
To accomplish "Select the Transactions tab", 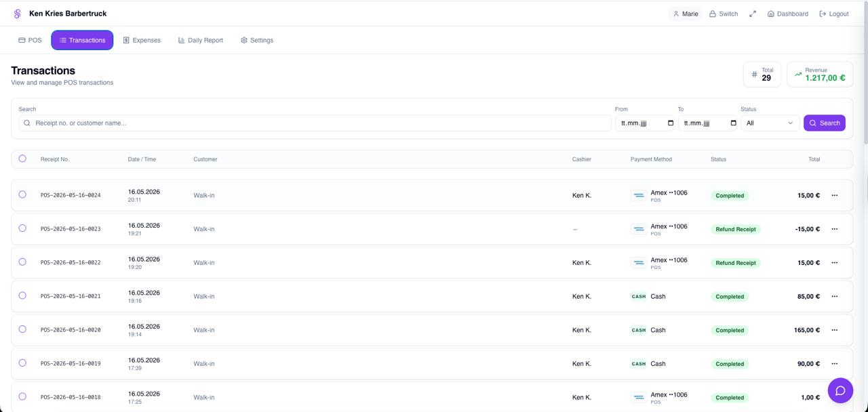I will pos(82,40).
